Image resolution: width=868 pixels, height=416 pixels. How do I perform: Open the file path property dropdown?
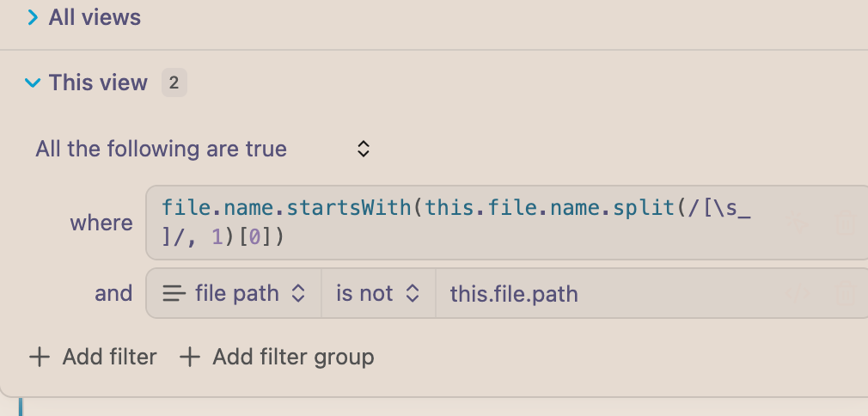pos(234,293)
